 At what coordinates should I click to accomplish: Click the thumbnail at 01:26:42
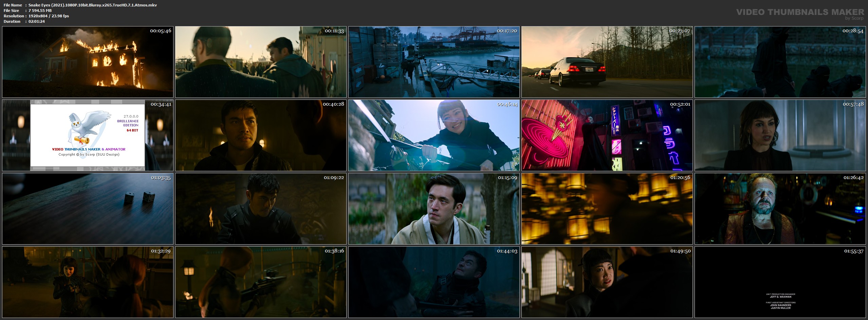tap(780, 209)
